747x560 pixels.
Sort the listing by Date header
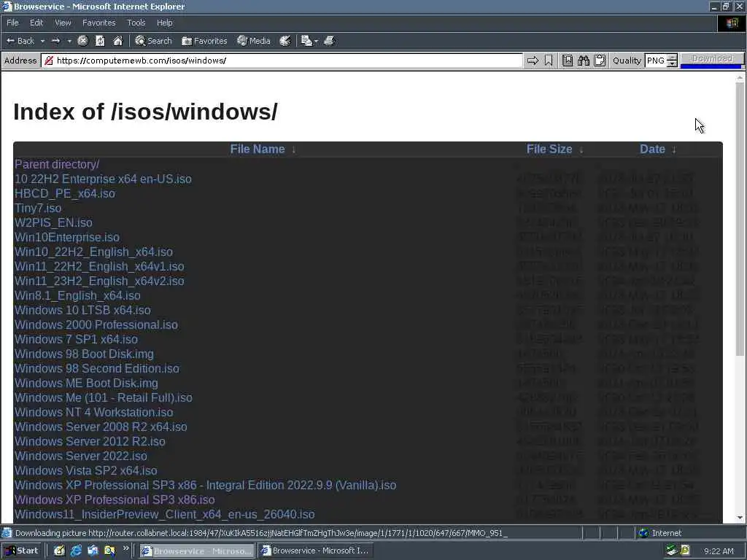coord(652,149)
